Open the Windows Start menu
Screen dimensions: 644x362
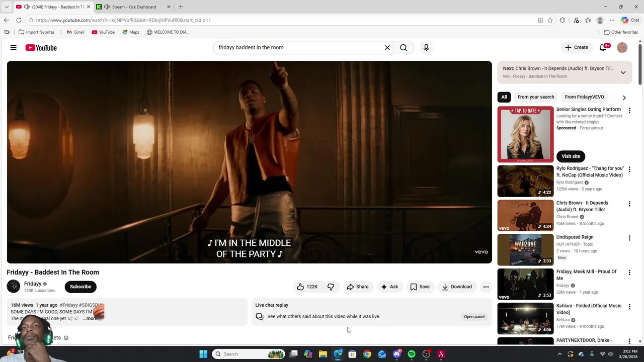[203, 354]
